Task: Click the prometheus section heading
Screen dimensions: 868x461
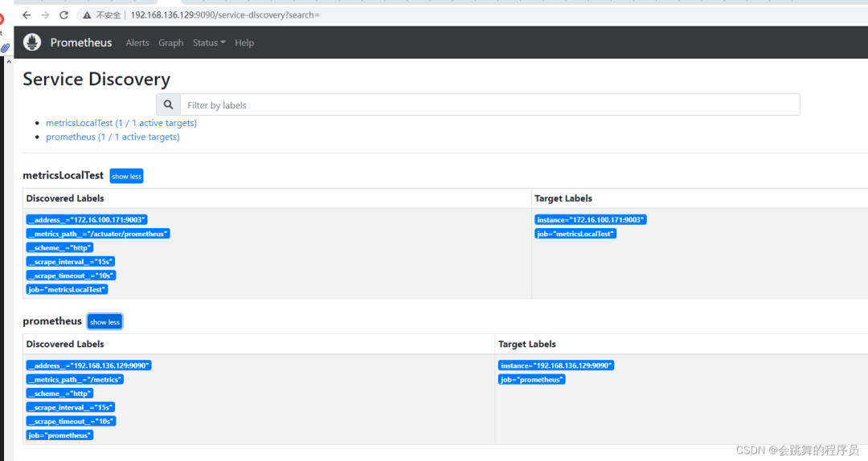Action: (x=52, y=321)
